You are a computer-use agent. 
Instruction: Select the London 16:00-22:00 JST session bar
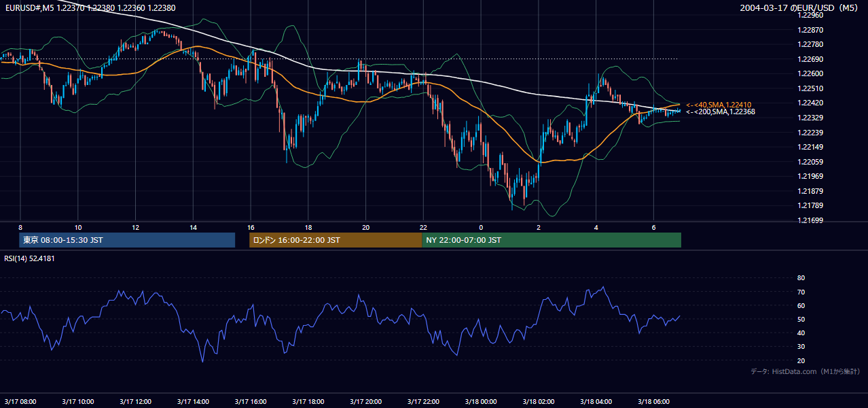336,240
